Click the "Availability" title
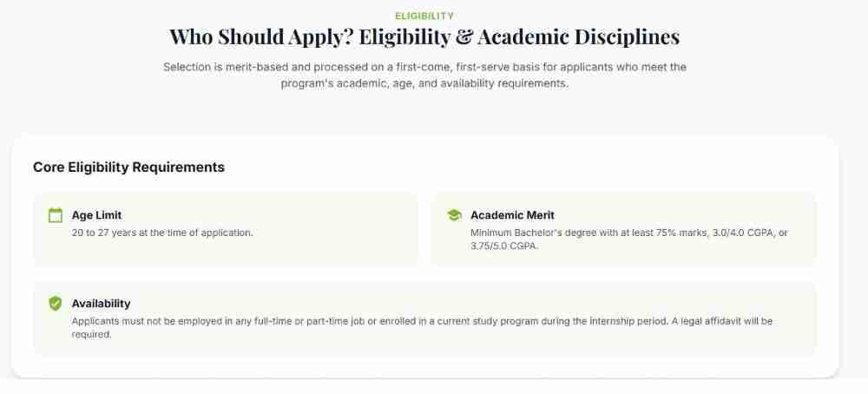This screenshot has height=394, width=868. point(101,304)
